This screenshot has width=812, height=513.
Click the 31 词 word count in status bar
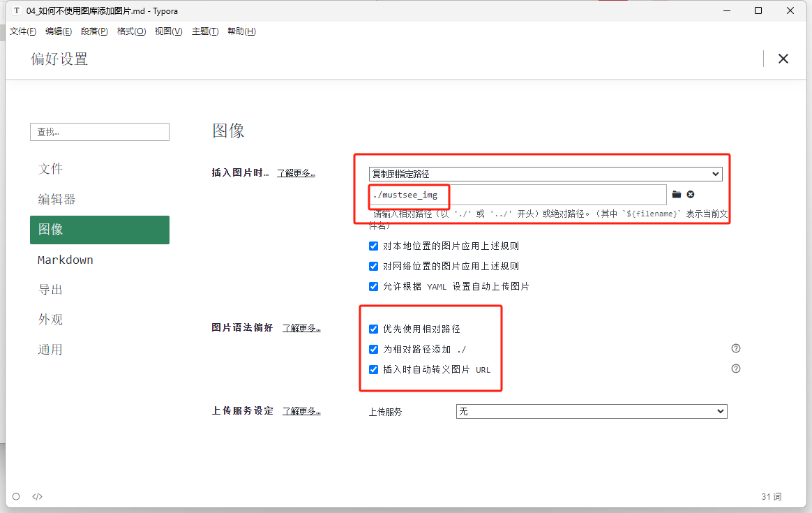tap(771, 496)
